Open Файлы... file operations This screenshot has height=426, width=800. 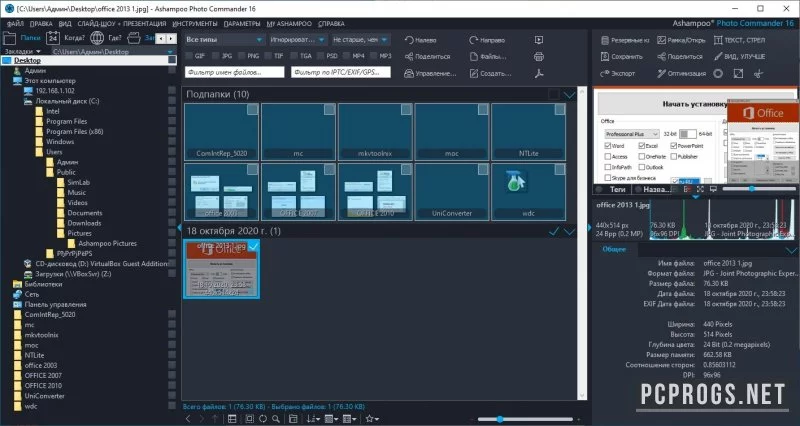coord(488,57)
